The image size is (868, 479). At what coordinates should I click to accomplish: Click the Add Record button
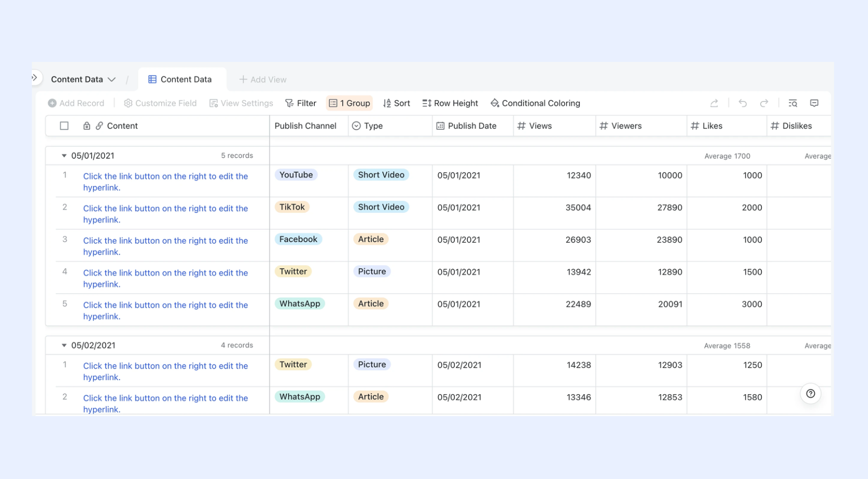[76, 103]
